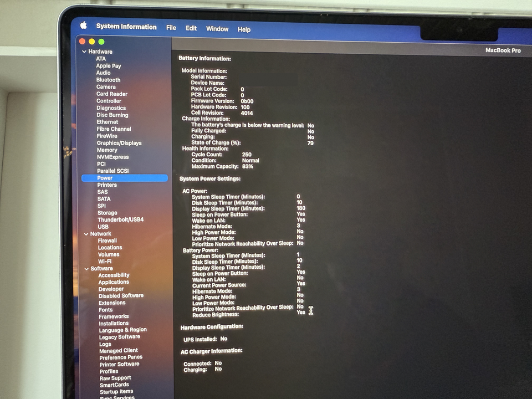Collapse the Hardware section chevron
The width and height of the screenshot is (532, 399).
(84, 52)
